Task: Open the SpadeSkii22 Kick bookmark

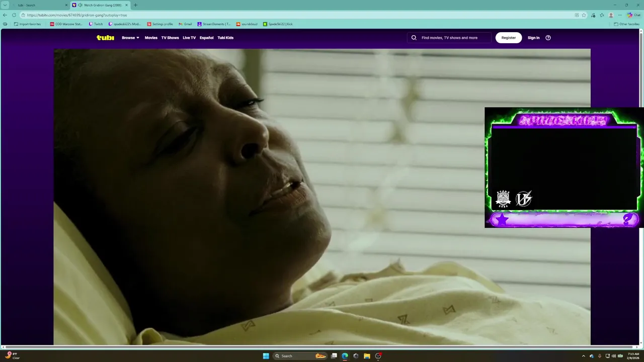Action: pyautogui.click(x=278, y=24)
